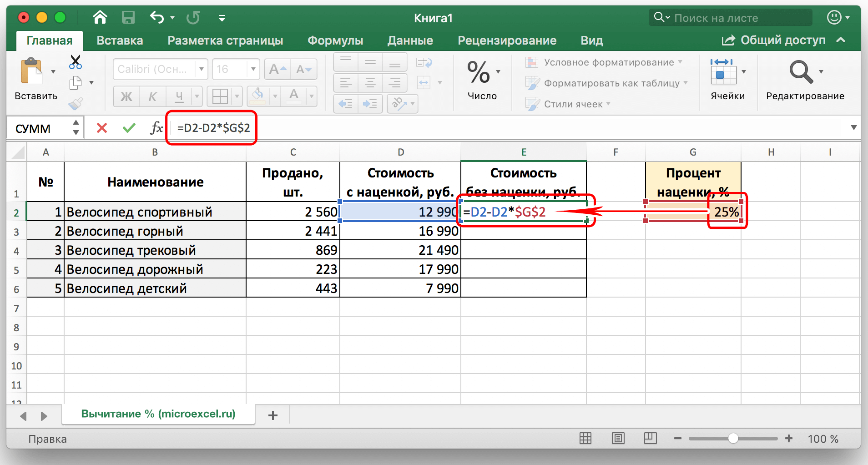868x465 pixels.
Task: Select the Вычитание % sheet tab
Action: [158, 414]
